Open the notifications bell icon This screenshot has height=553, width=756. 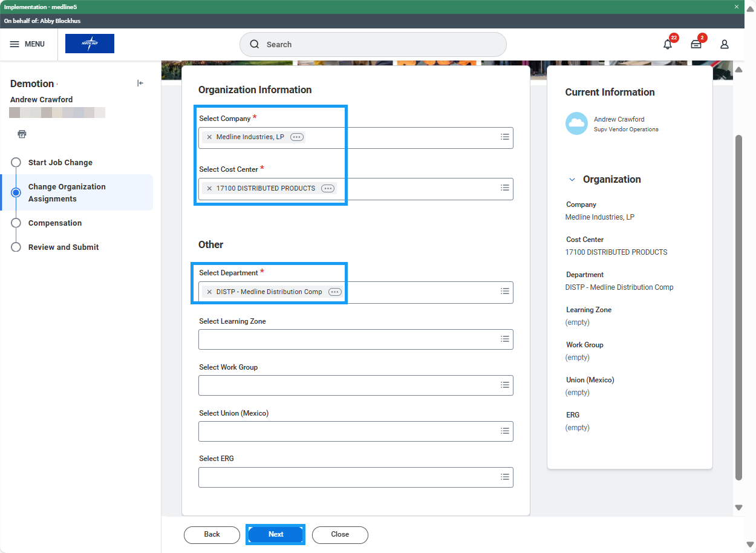[x=668, y=44]
